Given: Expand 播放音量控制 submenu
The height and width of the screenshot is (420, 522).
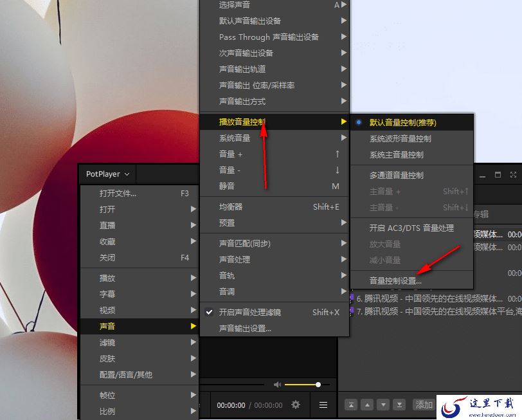Looking at the screenshot, I should pyautogui.click(x=274, y=122).
